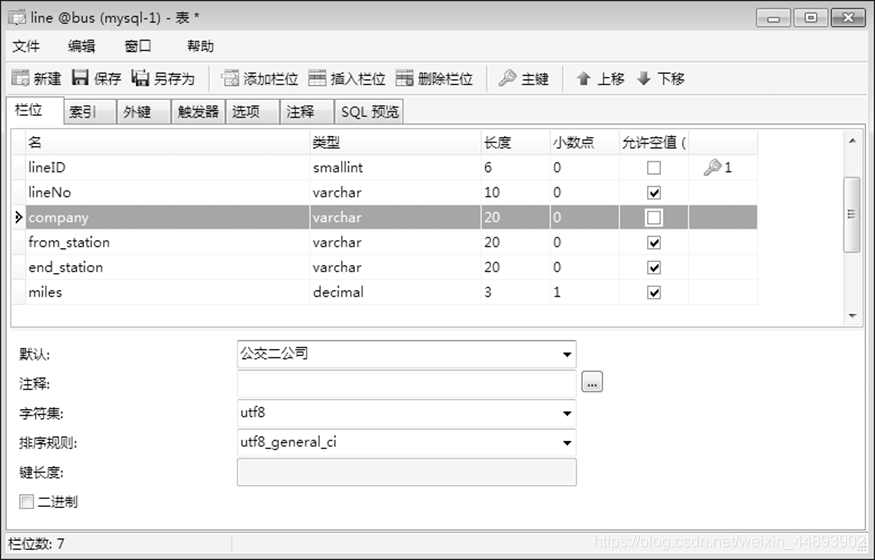
Task: Click the ... button beside 注释 field
Action: pyautogui.click(x=592, y=382)
